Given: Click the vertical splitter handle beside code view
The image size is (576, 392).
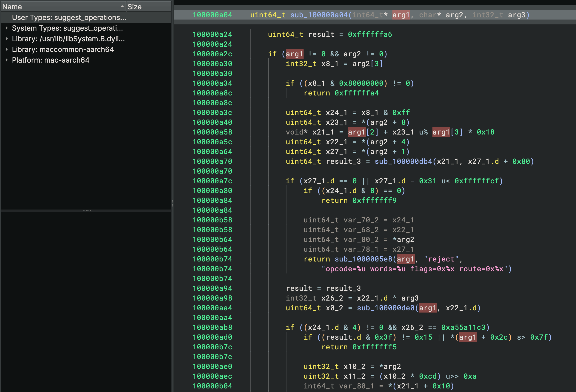Looking at the screenshot, I should pyautogui.click(x=172, y=203).
